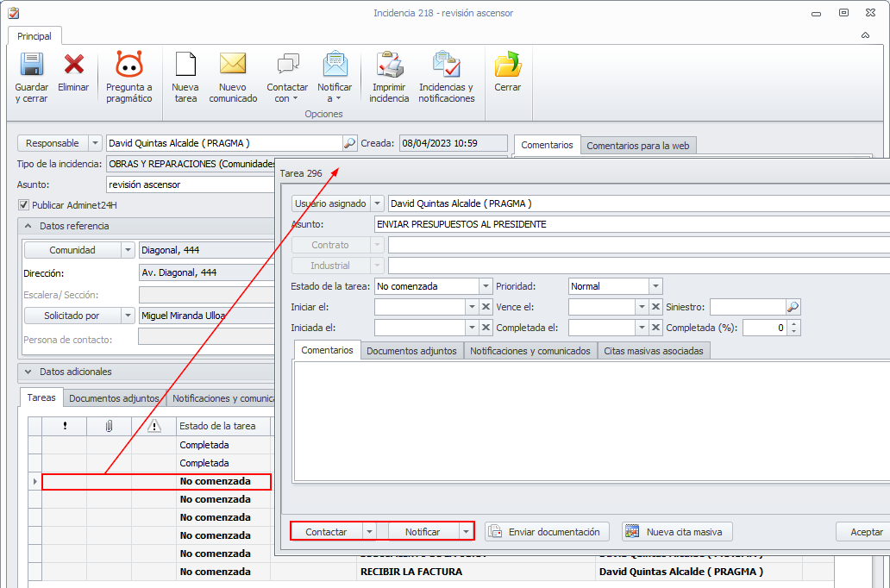Click task Asunto input field
Screen dimensions: 890x588
632,224
